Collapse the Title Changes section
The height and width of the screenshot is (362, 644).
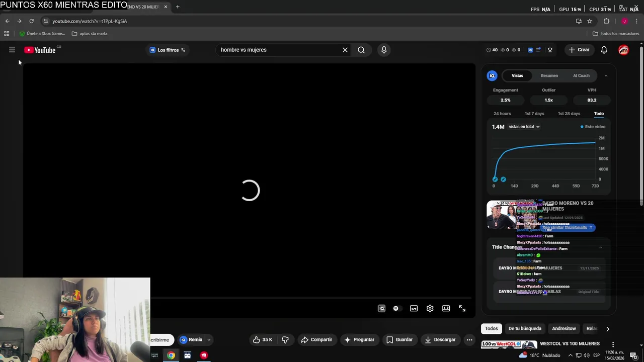pyautogui.click(x=600, y=247)
